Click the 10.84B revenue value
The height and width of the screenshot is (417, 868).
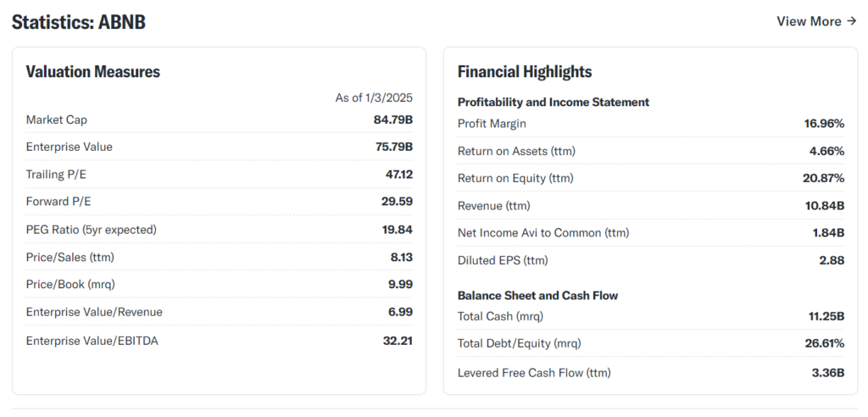825,206
